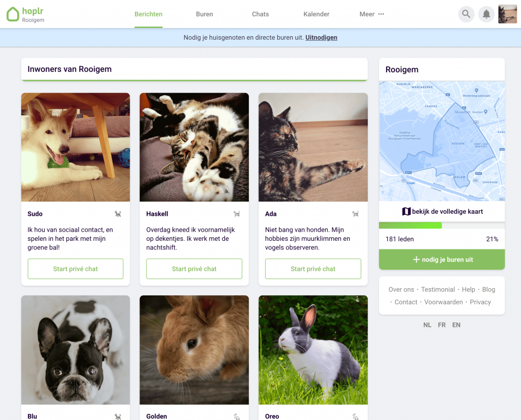Image resolution: width=521 pixels, height=420 pixels.
Task: Open the Privacy footer link
Action: click(x=480, y=302)
